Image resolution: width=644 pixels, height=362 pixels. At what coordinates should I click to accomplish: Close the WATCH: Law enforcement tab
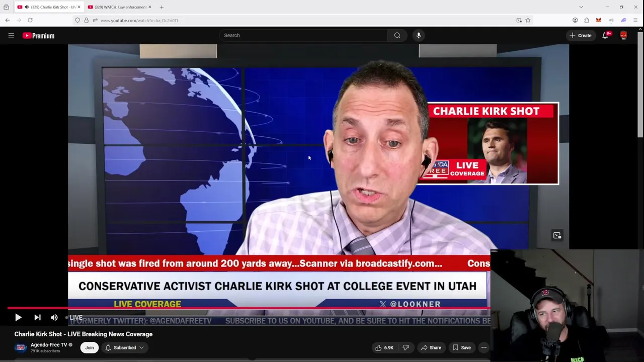pos(149,7)
